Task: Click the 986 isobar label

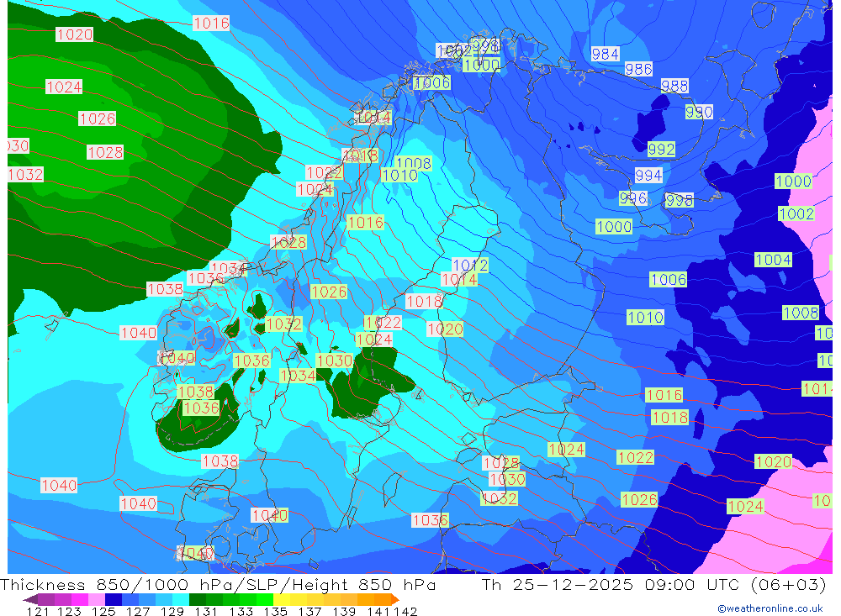Action: (x=638, y=69)
